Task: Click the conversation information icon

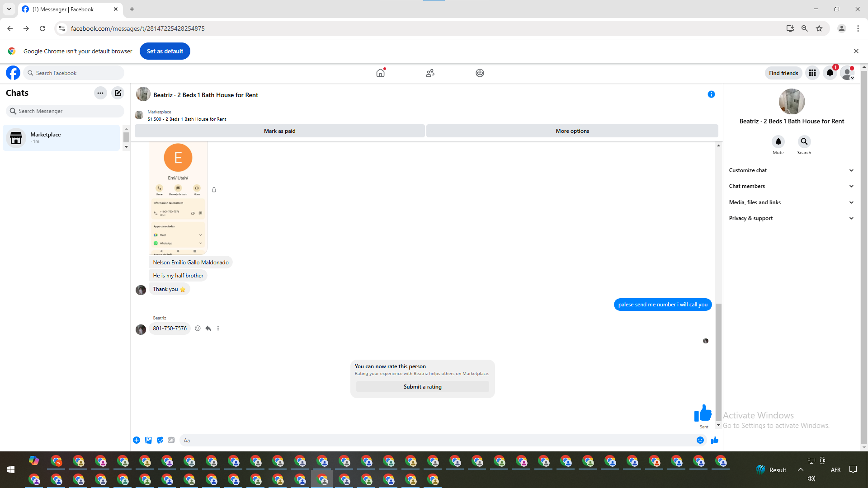Action: point(711,94)
